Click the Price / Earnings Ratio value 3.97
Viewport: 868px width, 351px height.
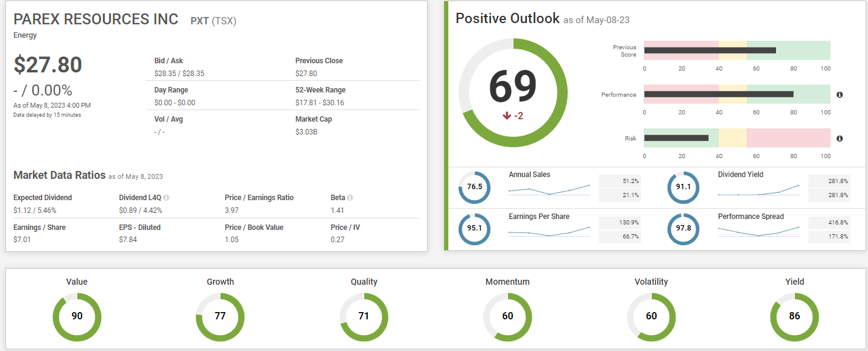(231, 210)
